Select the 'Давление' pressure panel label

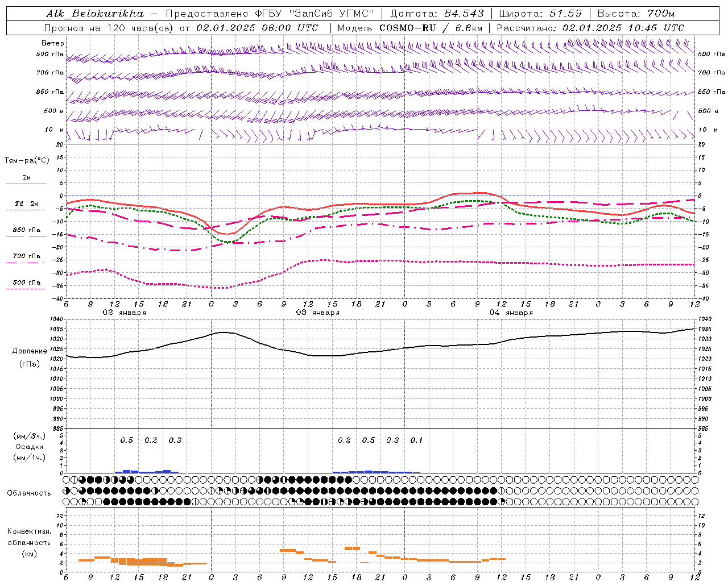click(30, 351)
